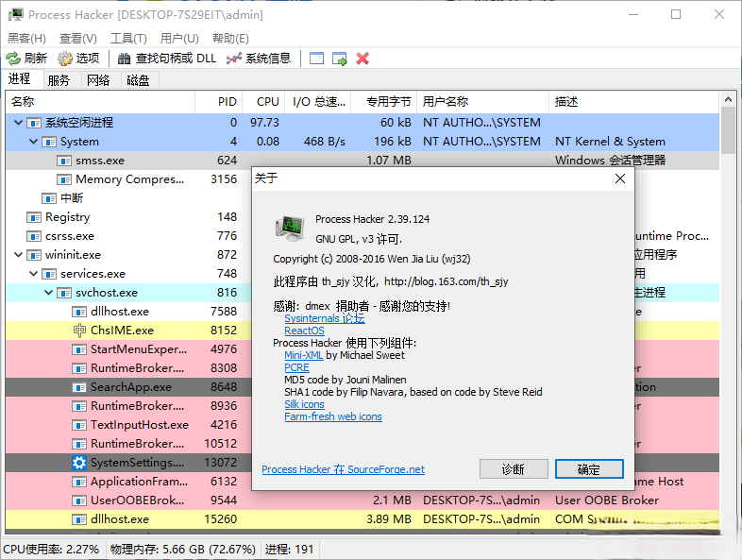Image resolution: width=742 pixels, height=560 pixels.
Task: Sort by the PID column header
Action: 219,102
